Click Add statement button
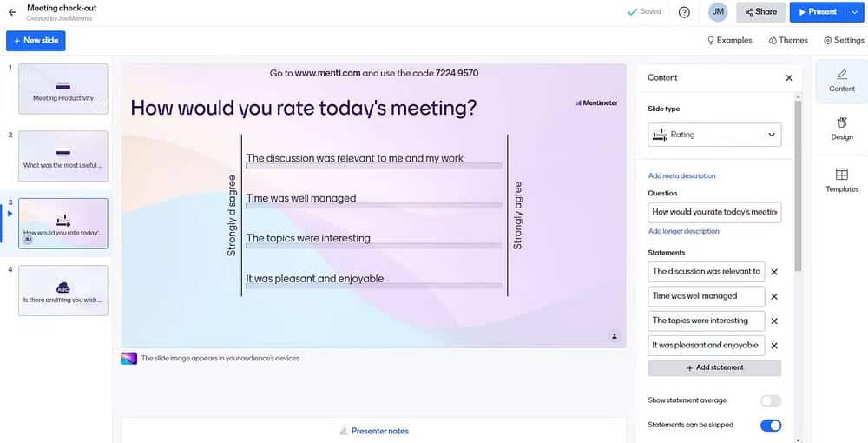The image size is (868, 443). [x=714, y=368]
